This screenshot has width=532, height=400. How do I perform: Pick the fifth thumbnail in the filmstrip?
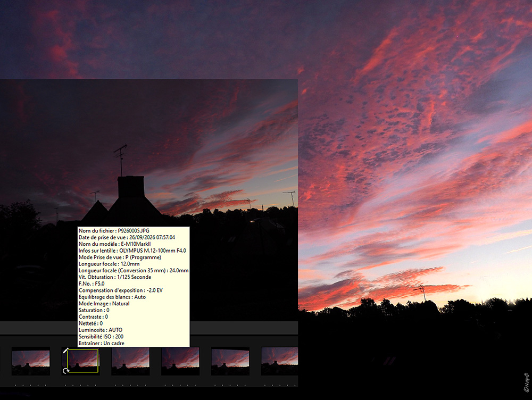click(x=230, y=361)
